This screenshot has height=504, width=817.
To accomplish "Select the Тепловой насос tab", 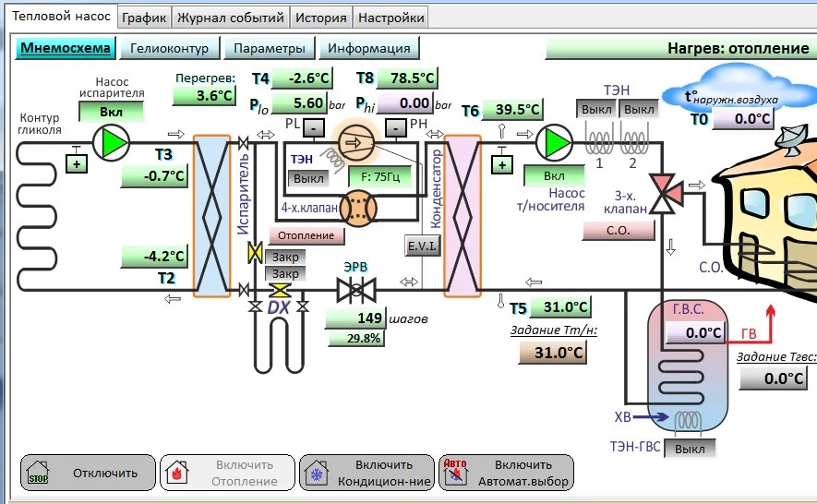I will click(x=61, y=17).
